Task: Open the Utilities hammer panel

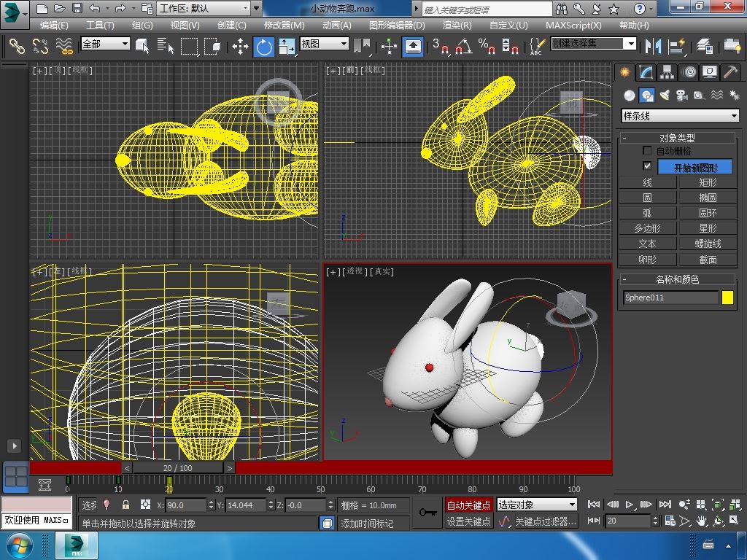Action: tap(730, 72)
